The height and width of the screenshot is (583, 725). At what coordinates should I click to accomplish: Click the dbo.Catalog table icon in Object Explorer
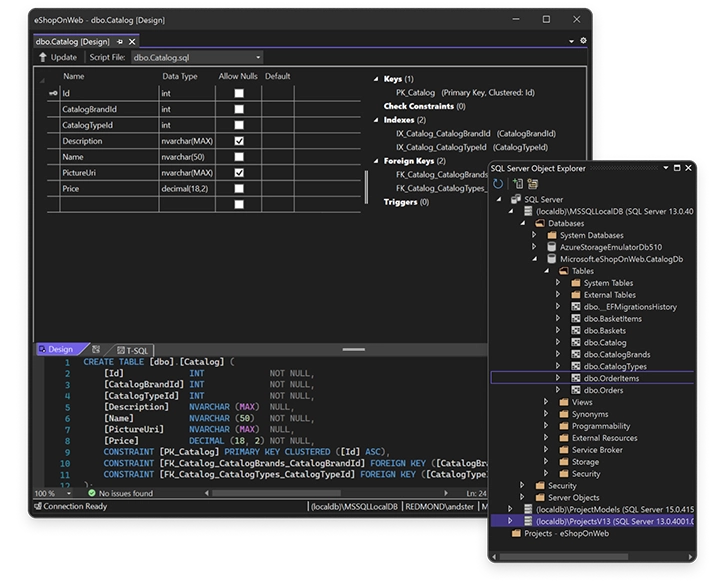pos(576,343)
